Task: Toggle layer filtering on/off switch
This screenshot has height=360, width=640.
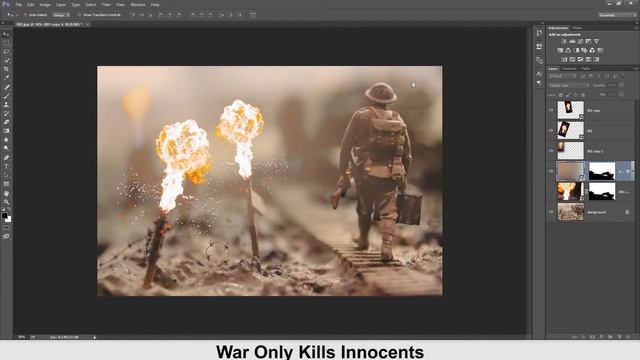Action: 623,76
